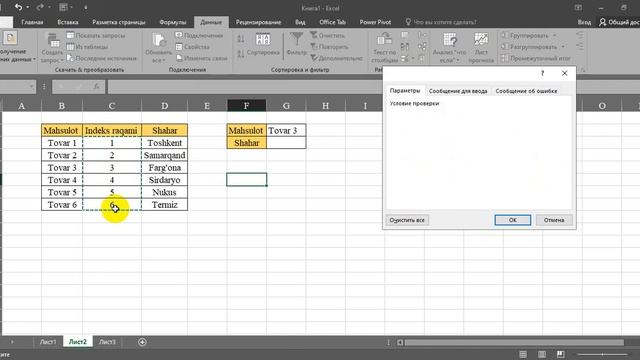Select the Indeks raqami header cell
This screenshot has width=640, height=360.
pyautogui.click(x=111, y=131)
